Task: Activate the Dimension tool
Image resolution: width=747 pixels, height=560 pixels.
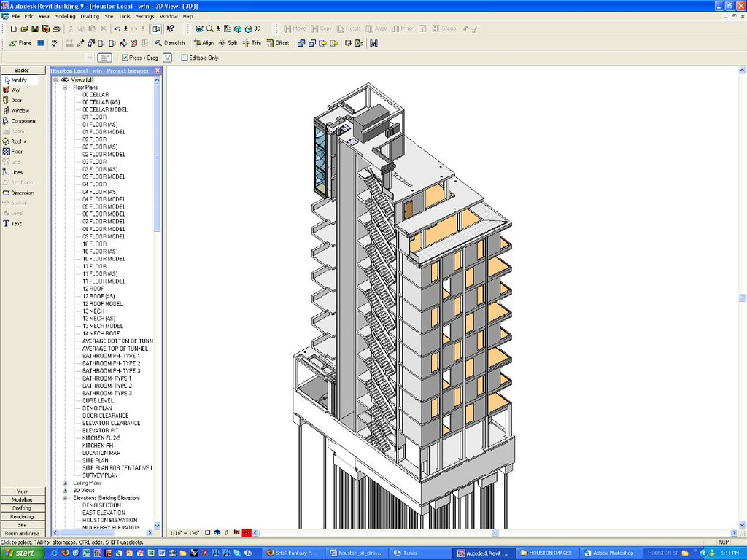Action: [x=21, y=192]
